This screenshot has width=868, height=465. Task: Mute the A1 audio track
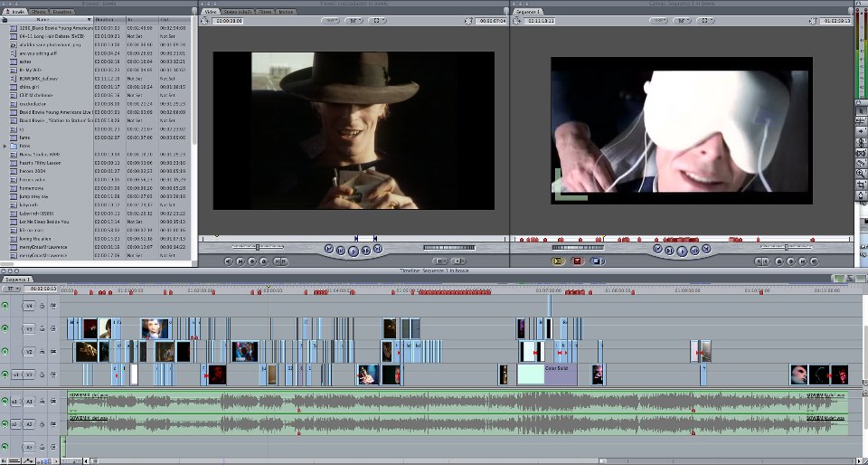(x=5, y=402)
